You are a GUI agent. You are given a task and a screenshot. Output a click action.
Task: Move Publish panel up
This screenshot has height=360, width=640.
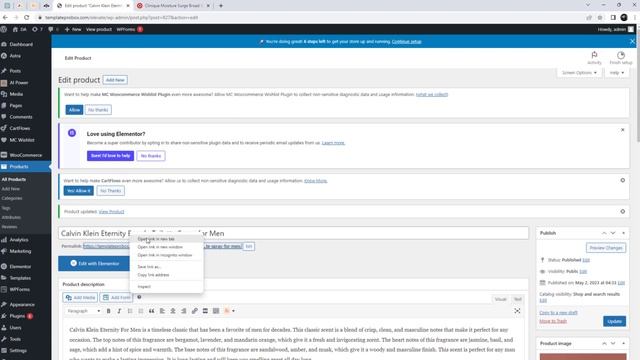(x=604, y=233)
